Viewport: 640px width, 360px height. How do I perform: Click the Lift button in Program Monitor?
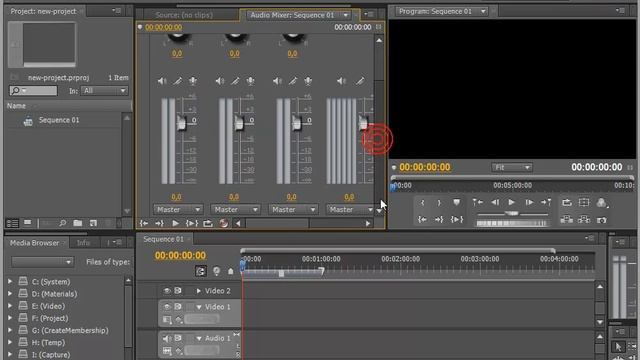[x=567, y=220]
